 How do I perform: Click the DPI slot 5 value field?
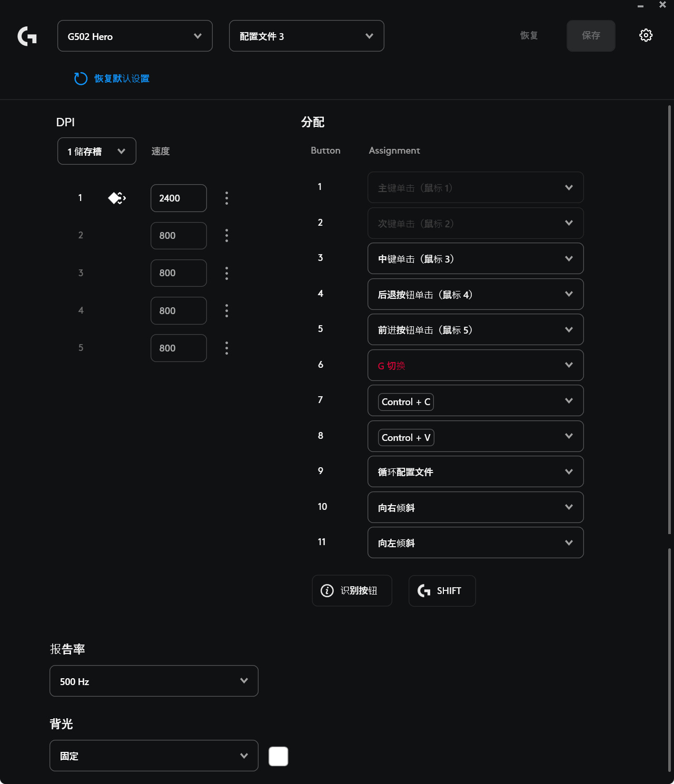(x=179, y=348)
